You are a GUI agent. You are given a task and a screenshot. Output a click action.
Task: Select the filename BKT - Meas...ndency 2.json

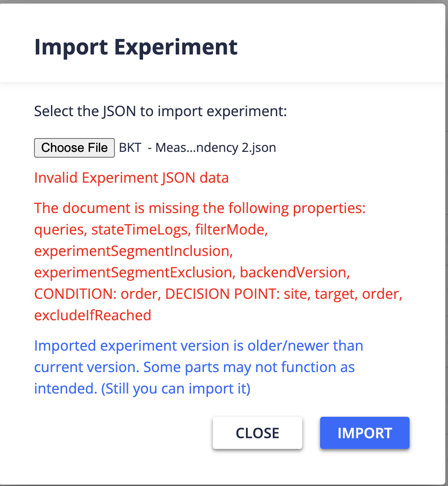197,147
